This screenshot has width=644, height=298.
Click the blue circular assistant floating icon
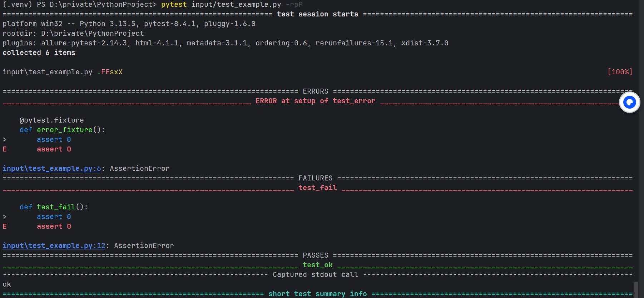629,102
